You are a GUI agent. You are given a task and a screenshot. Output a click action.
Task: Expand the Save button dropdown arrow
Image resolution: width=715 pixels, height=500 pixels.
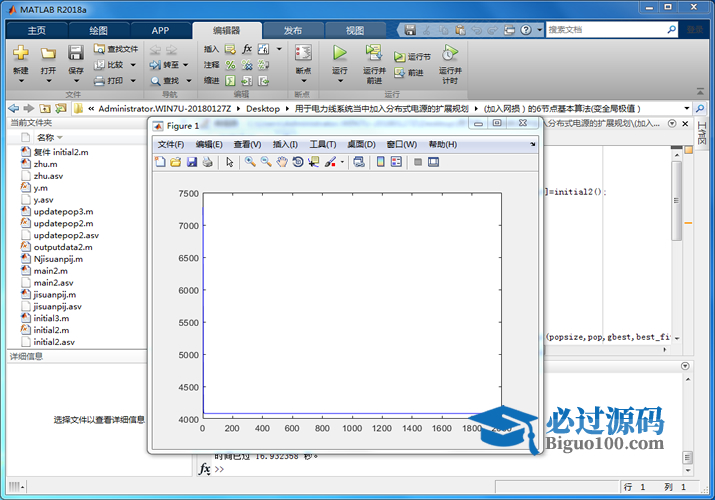(x=76, y=81)
